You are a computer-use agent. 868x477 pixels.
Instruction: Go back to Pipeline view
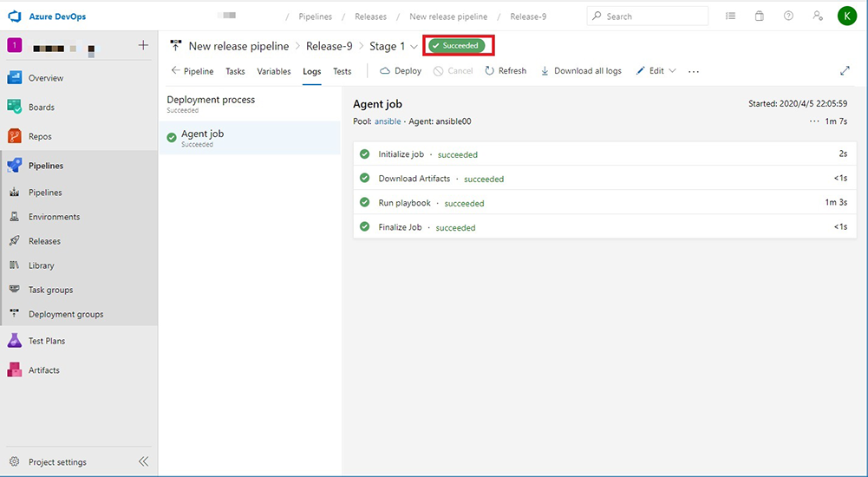pyautogui.click(x=193, y=71)
